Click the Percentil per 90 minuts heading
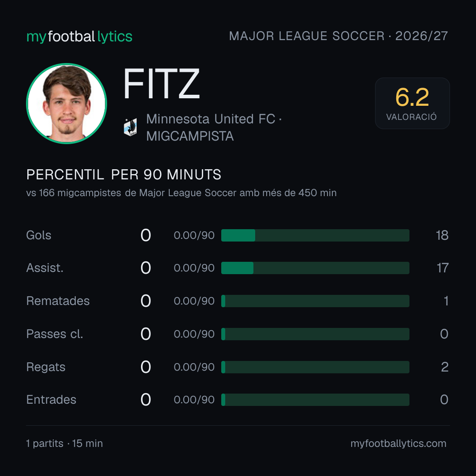The image size is (476, 476). pyautogui.click(x=124, y=175)
